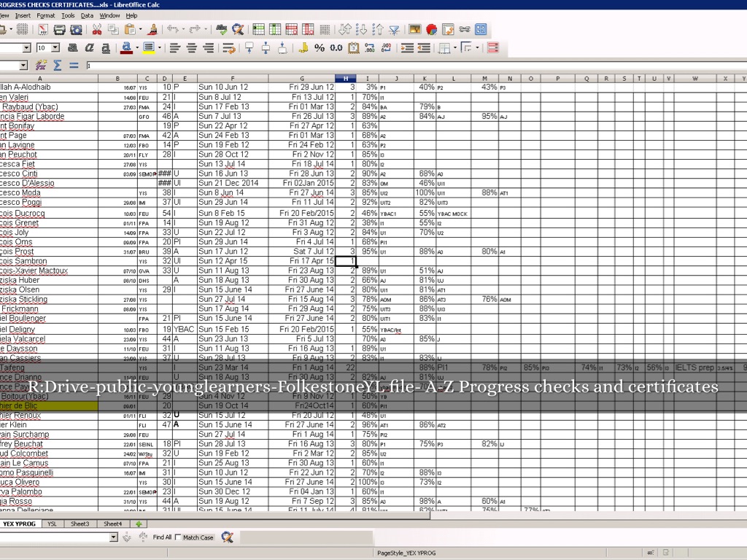Apply percent number format
Image resolution: width=747 pixels, height=560 pixels.
[320, 48]
